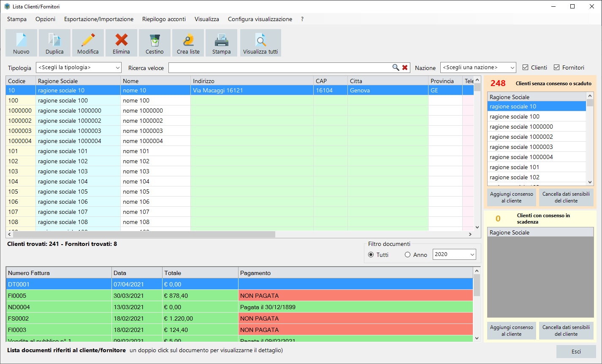Select invoice FI0005 row
Screen dimensions: 602x364
click(239, 296)
